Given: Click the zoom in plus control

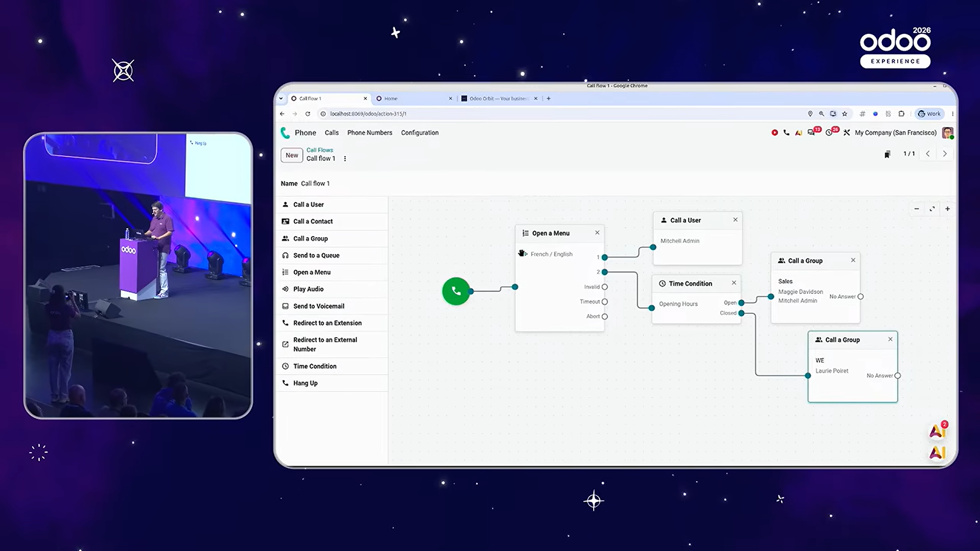Looking at the screenshot, I should point(947,209).
